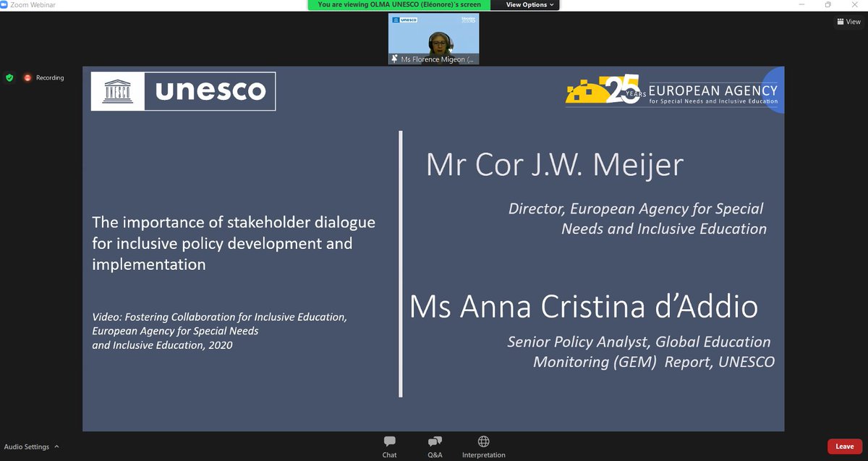Click the UNESCO logo on the slide
Screen dimensions: 868x461
[183, 90]
